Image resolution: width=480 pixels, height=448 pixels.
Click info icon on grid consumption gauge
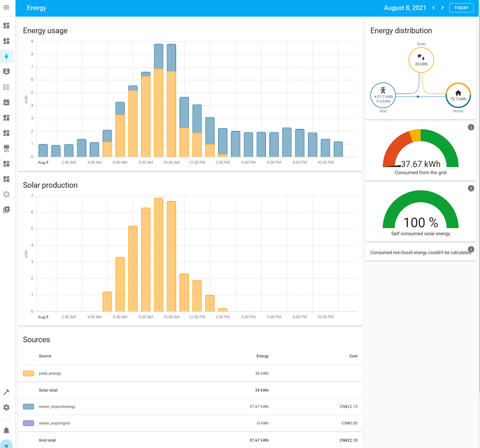pos(471,127)
